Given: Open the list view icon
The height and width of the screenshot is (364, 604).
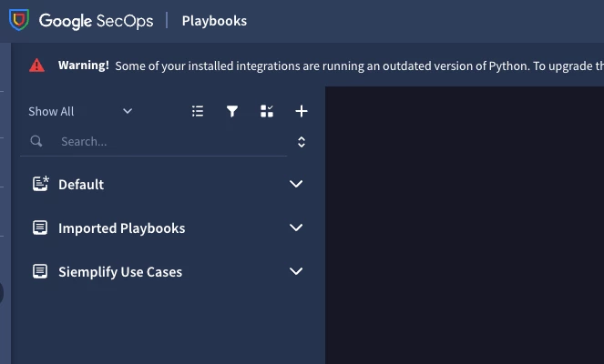Looking at the screenshot, I should click(x=198, y=111).
